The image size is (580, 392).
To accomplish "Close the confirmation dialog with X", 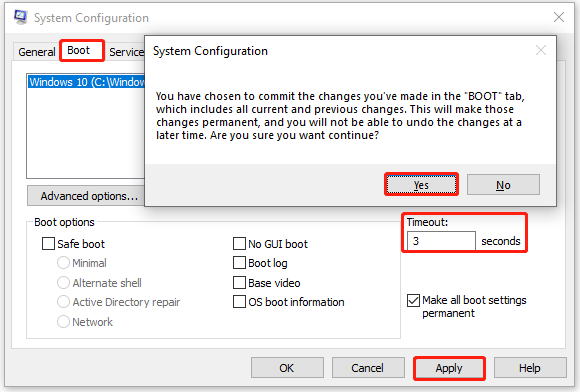I will pyautogui.click(x=541, y=50).
